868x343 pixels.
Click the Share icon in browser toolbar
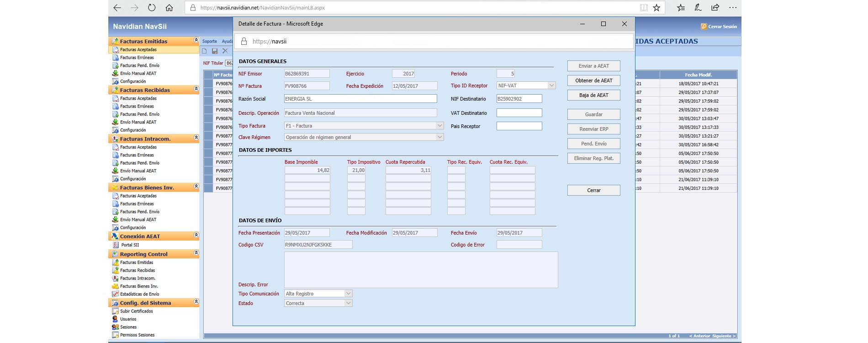(x=715, y=8)
